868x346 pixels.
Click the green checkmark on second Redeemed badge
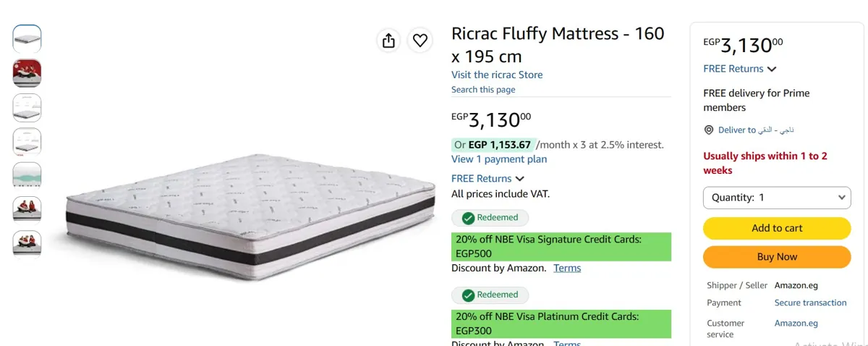pos(468,295)
